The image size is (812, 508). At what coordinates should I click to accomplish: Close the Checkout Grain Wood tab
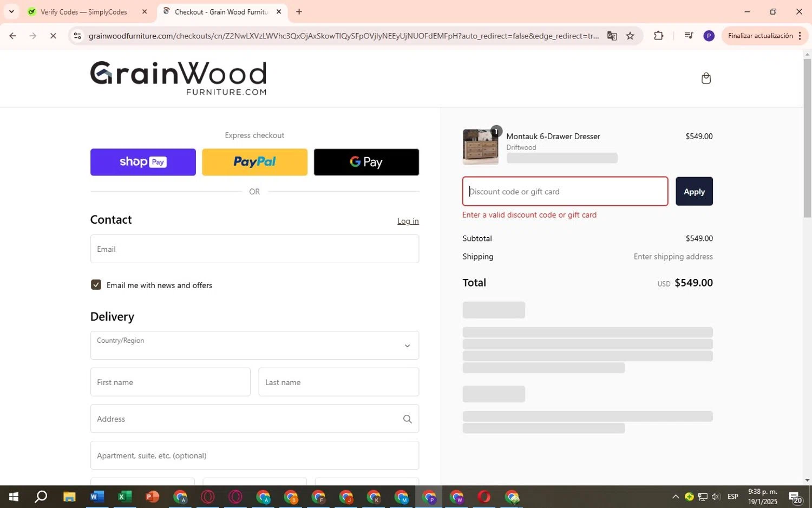coord(279,11)
